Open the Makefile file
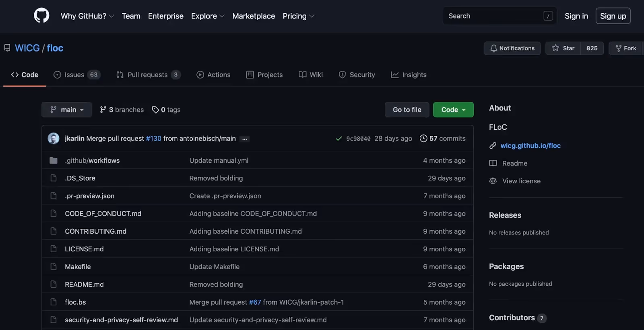644x330 pixels. point(78,267)
